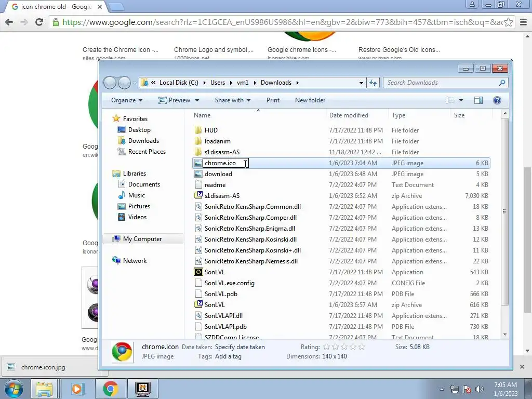Viewport: 532px width, 399px height.
Task: Select the s1disasm-AS zip archive icon
Action: (198, 195)
